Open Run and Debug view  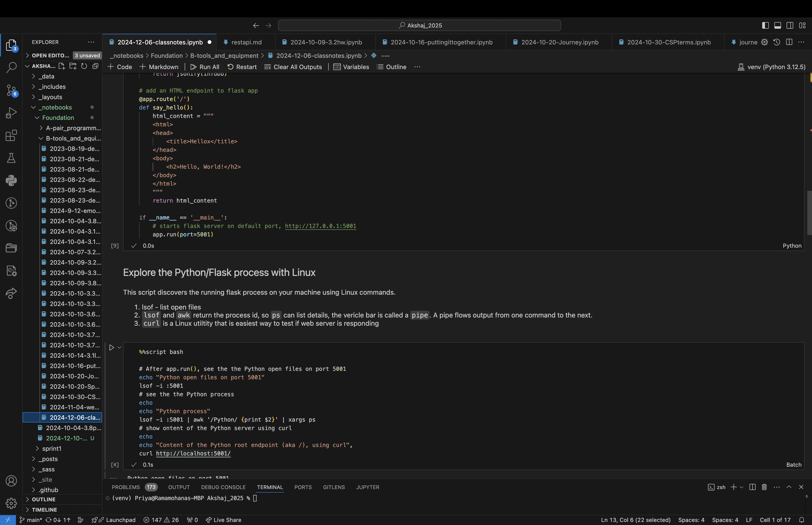click(x=11, y=113)
